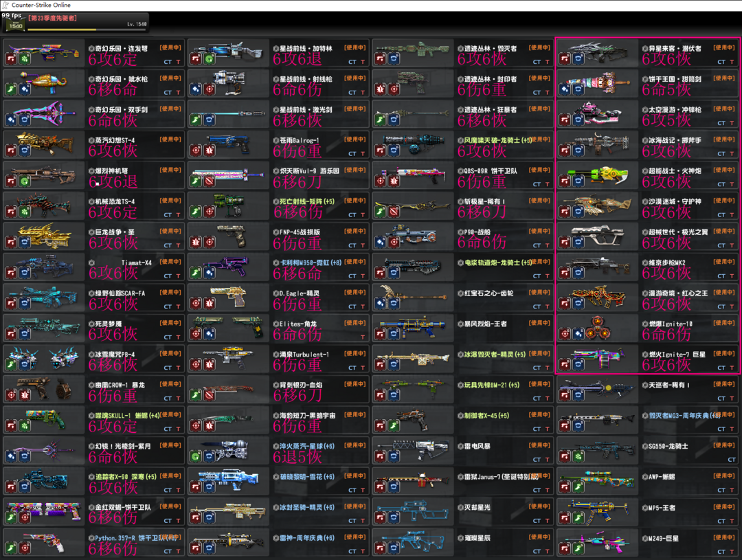This screenshot has width=742, height=560.
Task: Click the green snowflake icon on 奇幻乐园·连发弩 card
Action: (25, 58)
